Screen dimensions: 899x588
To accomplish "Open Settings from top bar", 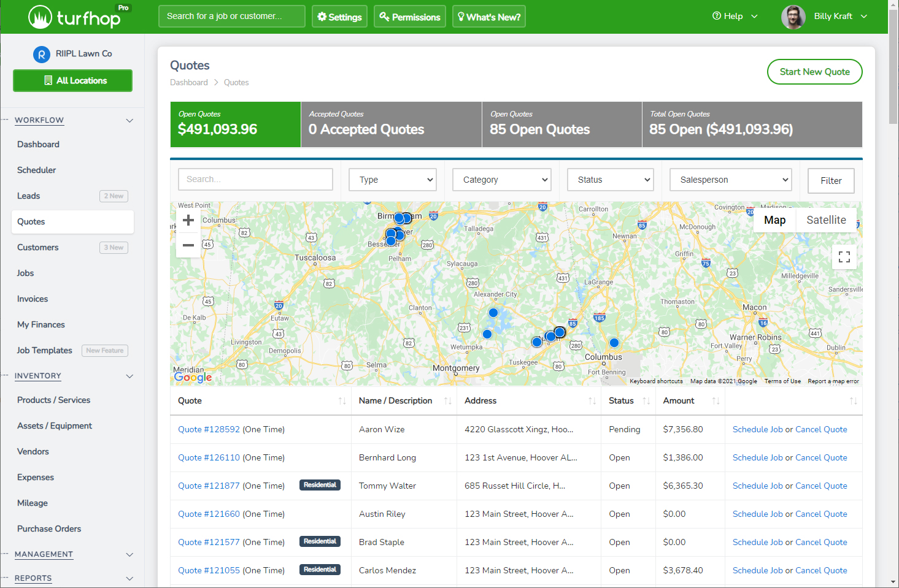I will click(x=339, y=17).
